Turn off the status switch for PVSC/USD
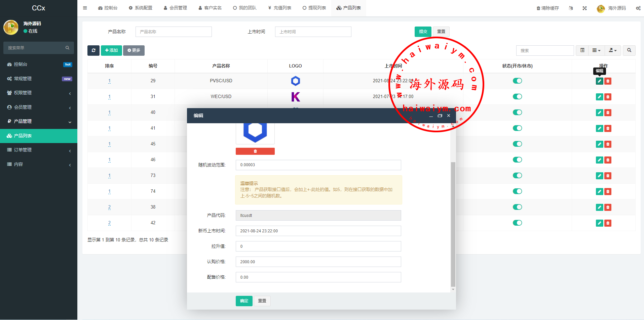Viewport: 644px width, 320px height. (x=517, y=81)
